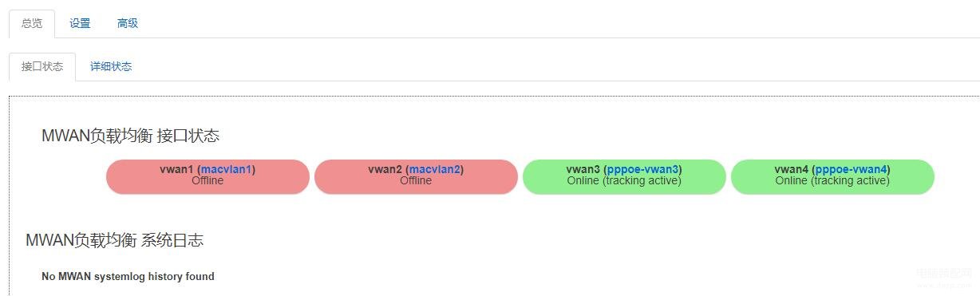Click the MWAN负载均衡 系统日志 heading

[114, 239]
